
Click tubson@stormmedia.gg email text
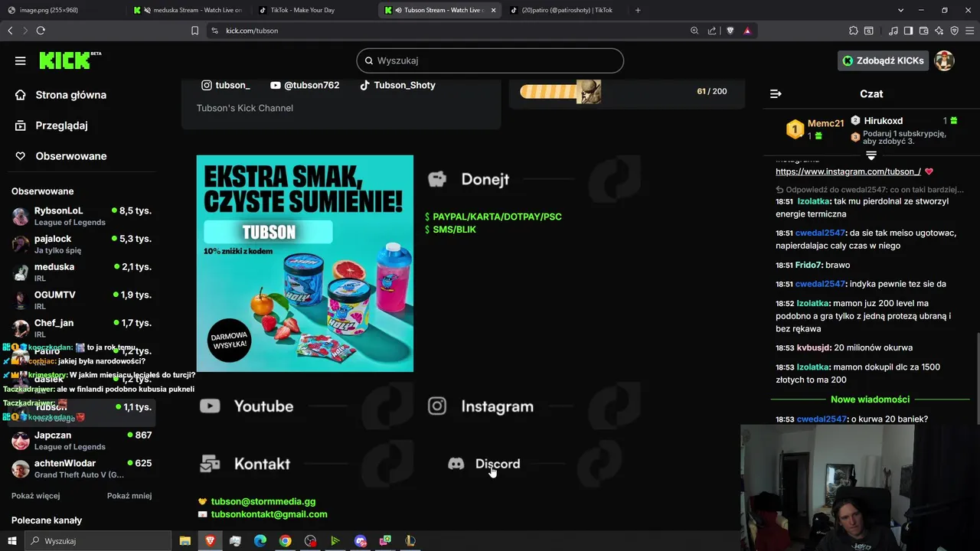[x=263, y=501]
